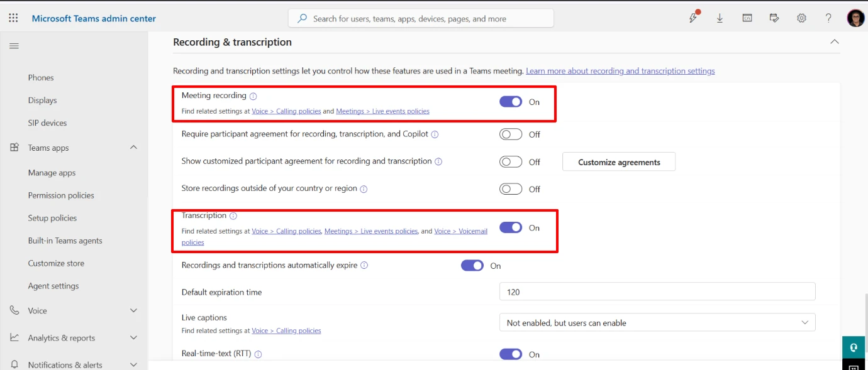Viewport: 868px width, 370px height.
Task: Click the search for users, teams, apps box
Action: click(x=421, y=19)
